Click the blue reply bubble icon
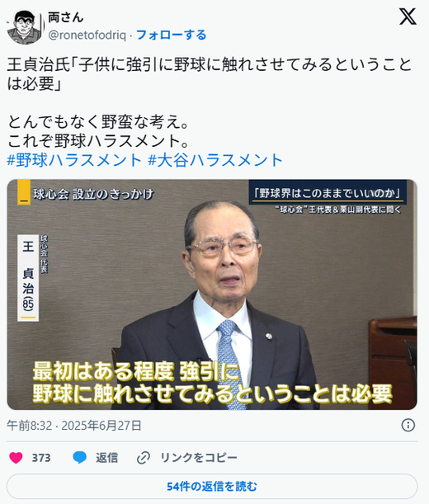 click(x=79, y=457)
